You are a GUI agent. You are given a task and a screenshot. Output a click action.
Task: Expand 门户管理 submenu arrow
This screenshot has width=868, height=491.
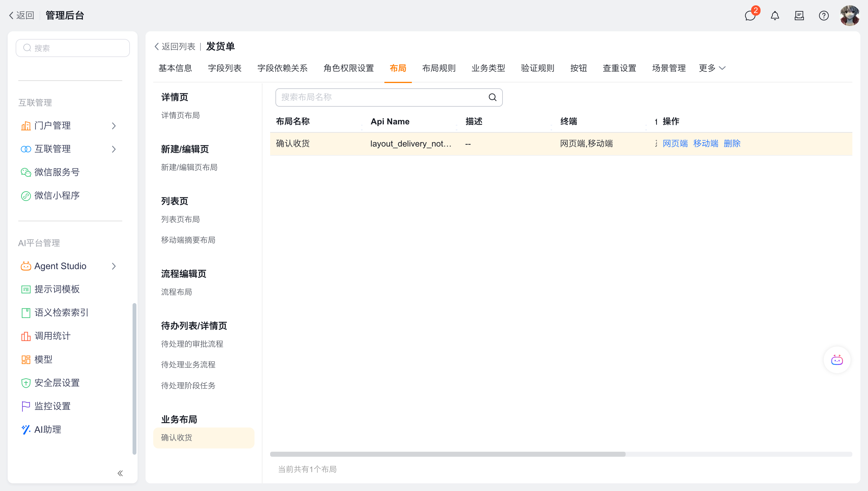pos(114,126)
